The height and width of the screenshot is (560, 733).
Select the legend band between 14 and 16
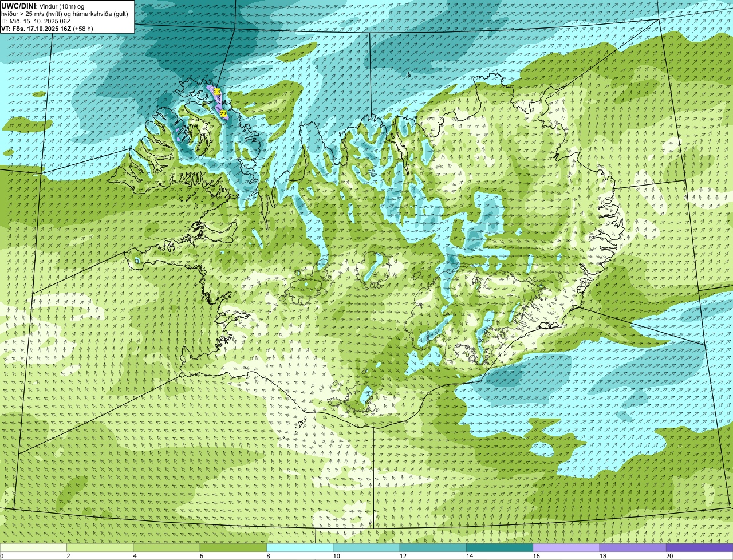499,547
